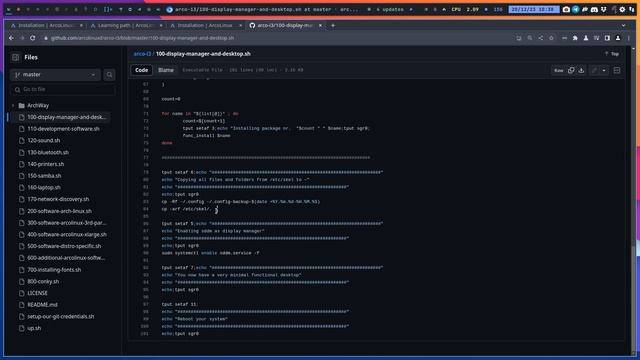Open 400-software-arcolinux-xlarge.sh
The height and width of the screenshot is (360, 640).
pyautogui.click(x=67, y=235)
